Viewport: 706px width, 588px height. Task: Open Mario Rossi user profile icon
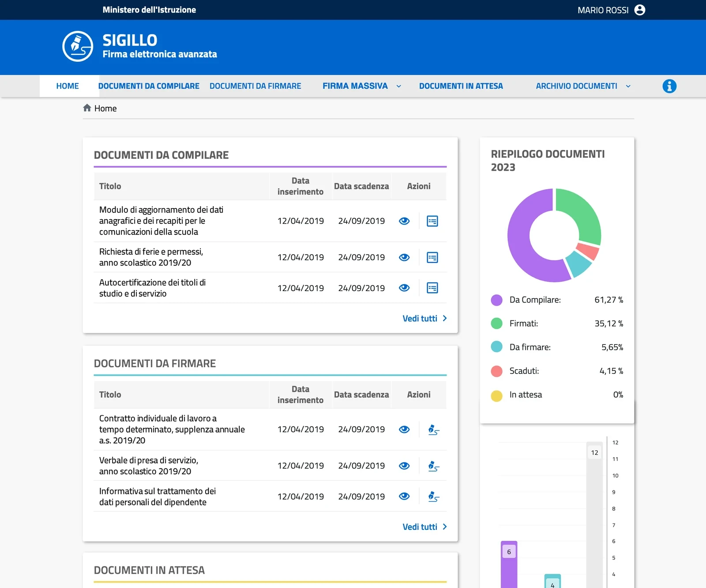tap(640, 10)
